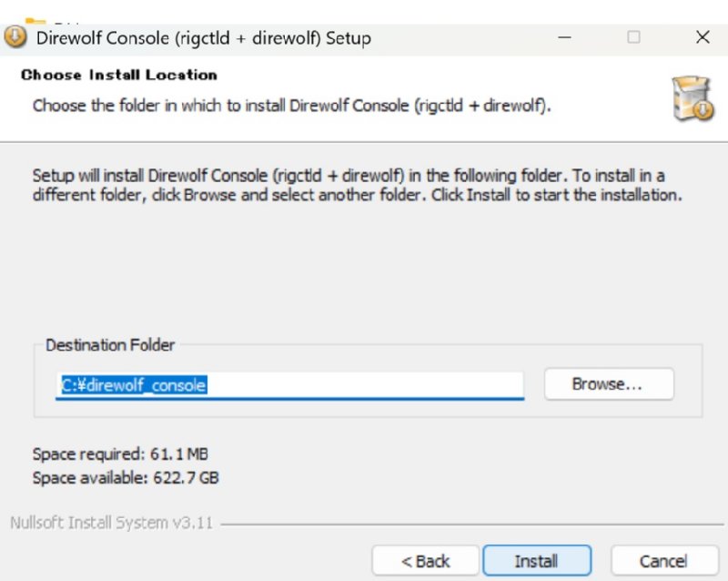Cancel the Direwolf Console setup
This screenshot has width=728, height=581.
(662, 561)
